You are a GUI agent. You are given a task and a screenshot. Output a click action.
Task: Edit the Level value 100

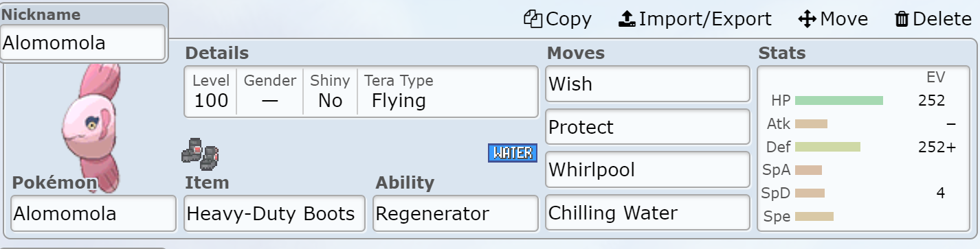point(211,91)
